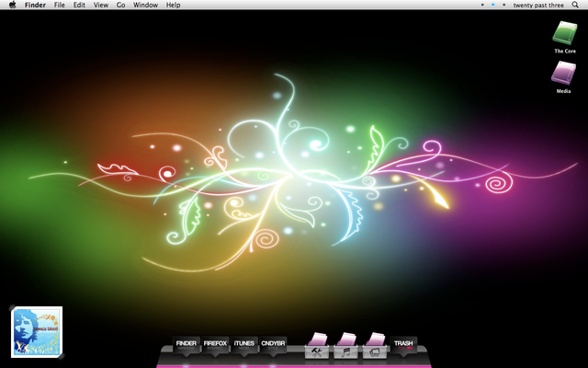Click the Window menu
Image resolution: width=588 pixels, height=368 pixels.
pos(145,5)
